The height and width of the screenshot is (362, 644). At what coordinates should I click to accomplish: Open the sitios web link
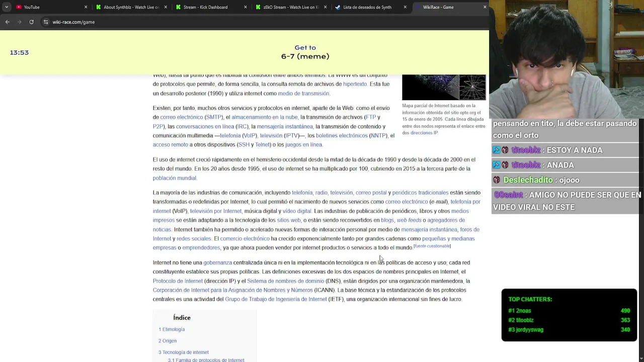(289, 220)
